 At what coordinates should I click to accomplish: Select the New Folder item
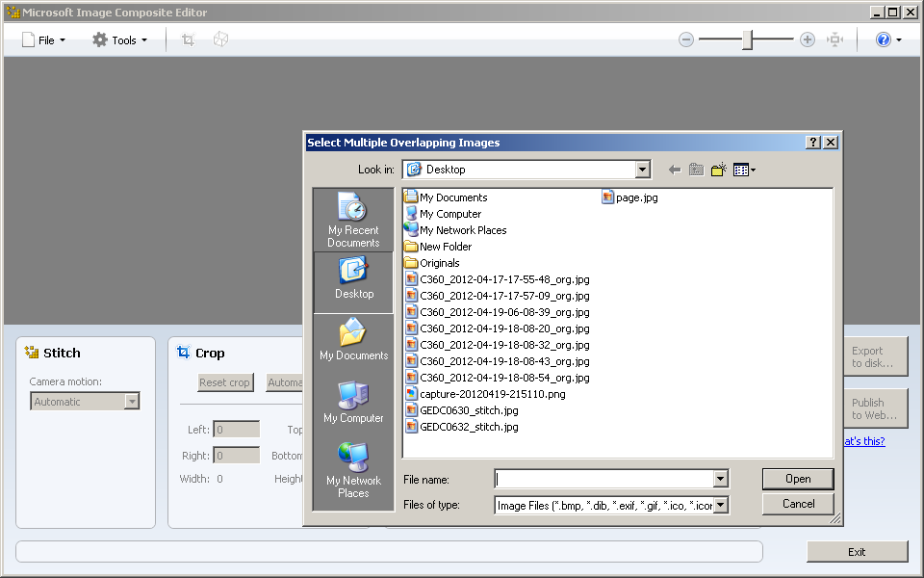click(x=439, y=248)
